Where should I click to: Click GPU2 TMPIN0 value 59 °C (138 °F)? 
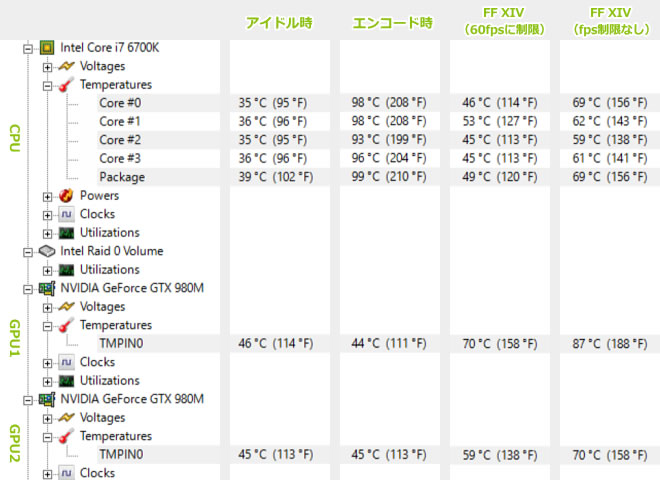500,455
